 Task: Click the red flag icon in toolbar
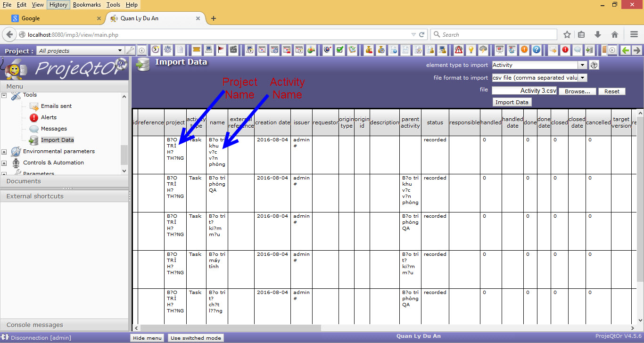221,50
